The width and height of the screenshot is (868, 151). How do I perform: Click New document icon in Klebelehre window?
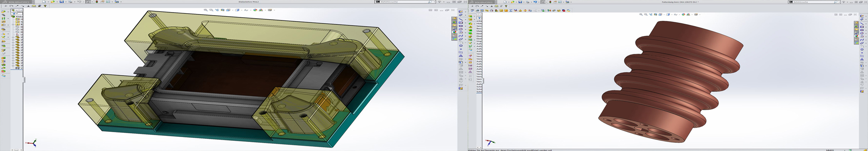coord(44,2)
